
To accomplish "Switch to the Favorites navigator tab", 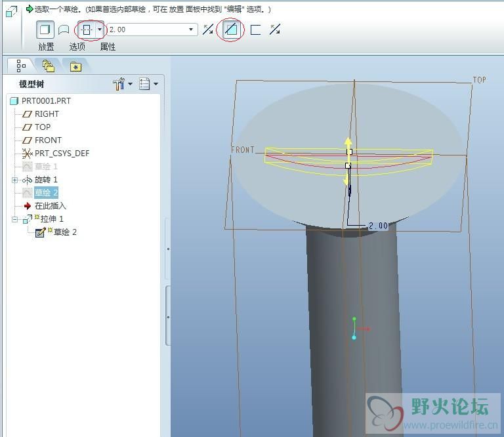I will (x=75, y=66).
